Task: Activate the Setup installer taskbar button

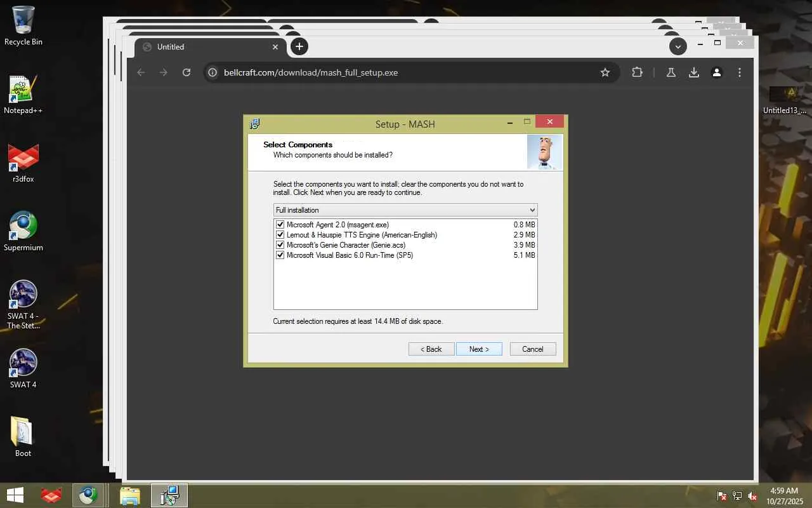Action: coord(169,495)
